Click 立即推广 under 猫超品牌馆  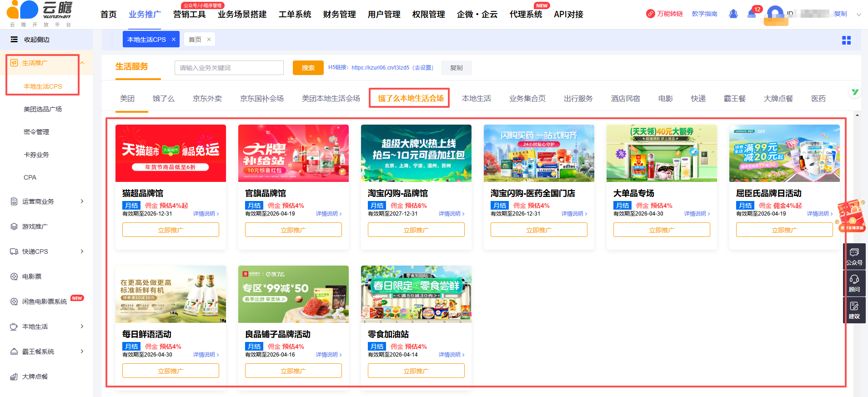tap(171, 230)
